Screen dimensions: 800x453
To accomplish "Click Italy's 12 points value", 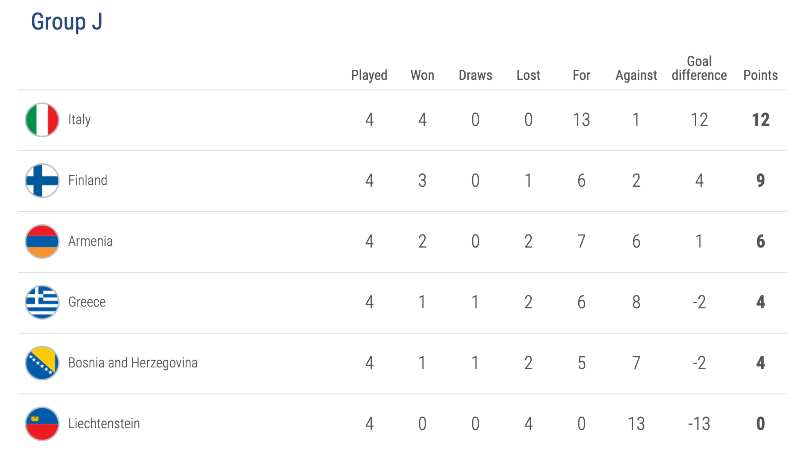I will click(760, 120).
